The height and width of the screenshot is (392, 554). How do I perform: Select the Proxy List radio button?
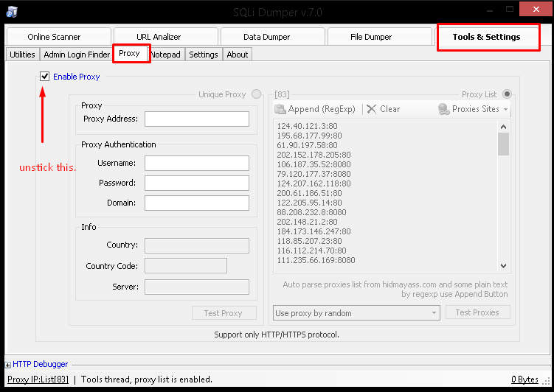click(507, 94)
